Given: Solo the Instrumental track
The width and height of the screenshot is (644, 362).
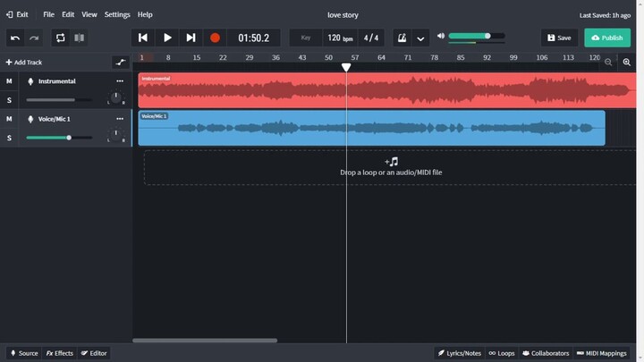Looking at the screenshot, I should [9, 100].
